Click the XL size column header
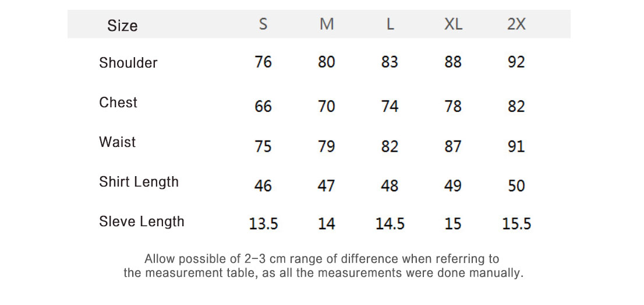644x305 pixels. click(x=453, y=24)
